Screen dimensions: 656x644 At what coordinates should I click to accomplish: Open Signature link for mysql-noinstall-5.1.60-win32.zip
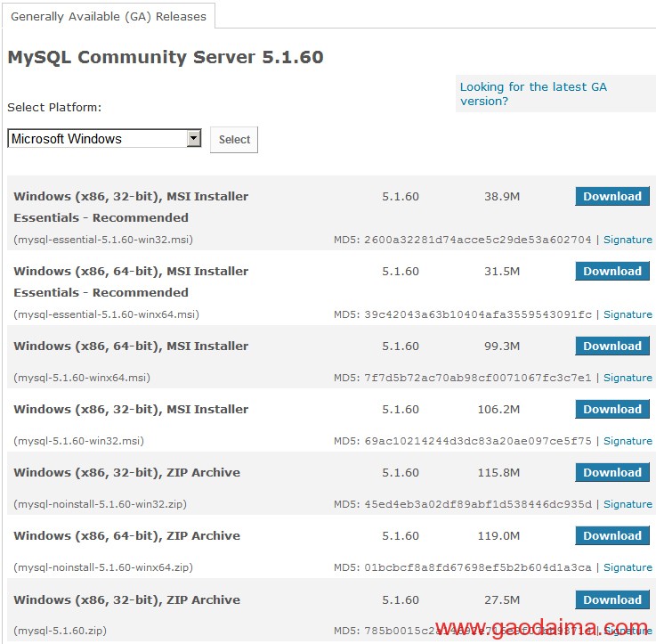point(628,504)
